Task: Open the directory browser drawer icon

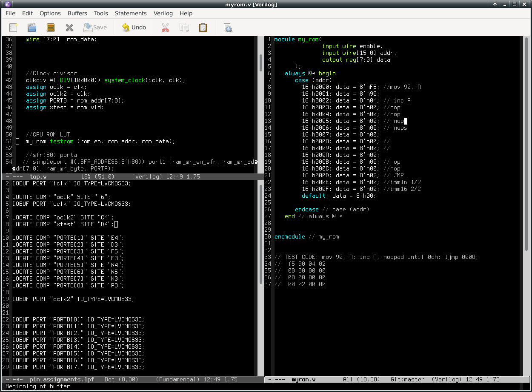Action: pos(51,28)
